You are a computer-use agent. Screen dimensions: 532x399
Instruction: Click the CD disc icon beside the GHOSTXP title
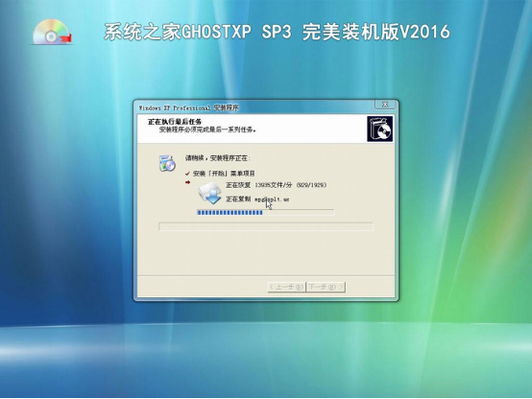[52, 33]
